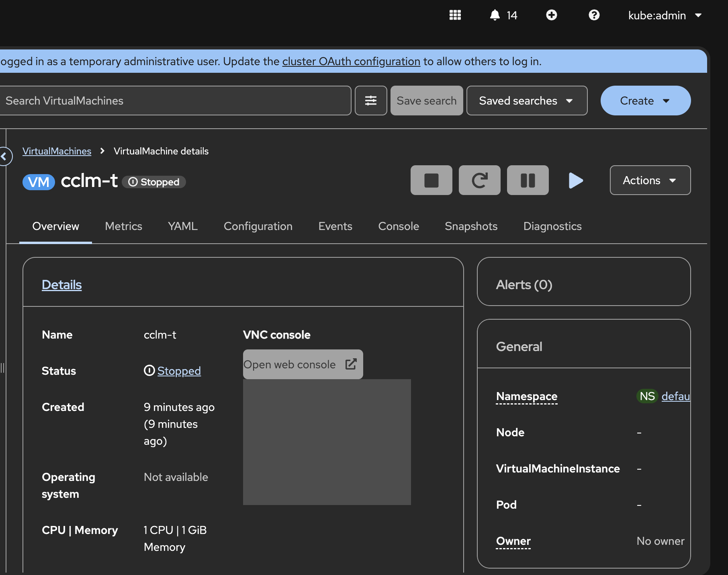Open the application launcher grid icon
This screenshot has height=575, width=728.
coord(455,15)
